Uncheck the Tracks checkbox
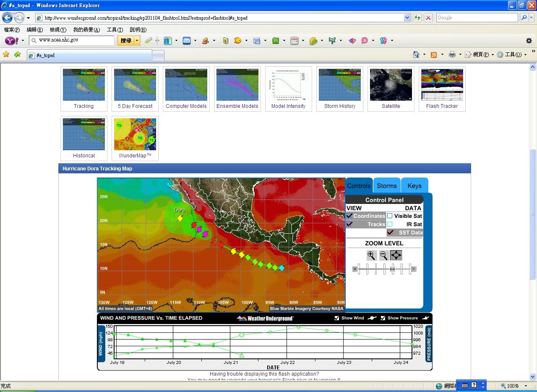This screenshot has width=537, height=392. (349, 224)
